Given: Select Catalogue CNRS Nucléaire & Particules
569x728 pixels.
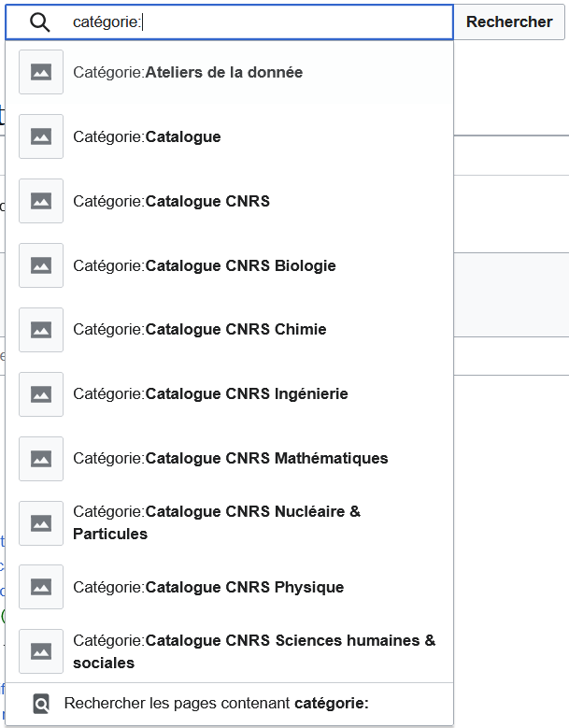Looking at the screenshot, I should [217, 522].
